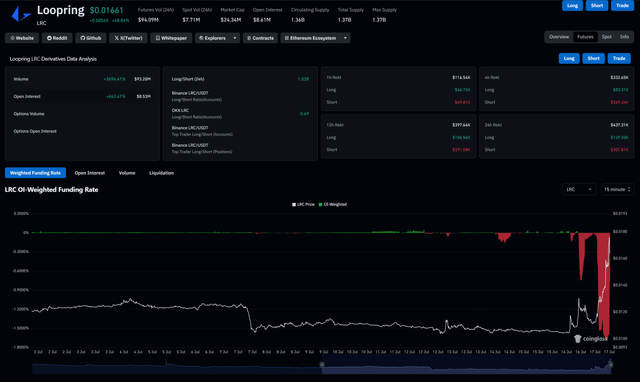Screen dimensions: 640x382
Task: Click Long beside the Derivatives Data Analysis heading
Action: pyautogui.click(x=569, y=58)
